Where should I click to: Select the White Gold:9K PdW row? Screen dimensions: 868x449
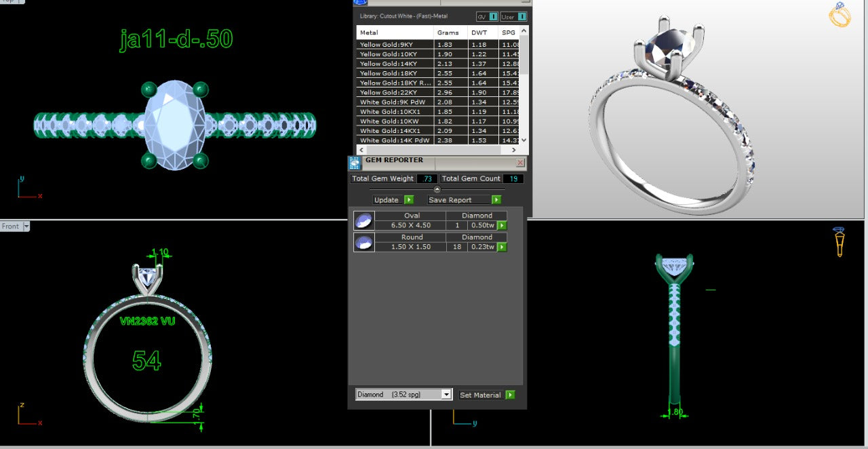click(438, 102)
